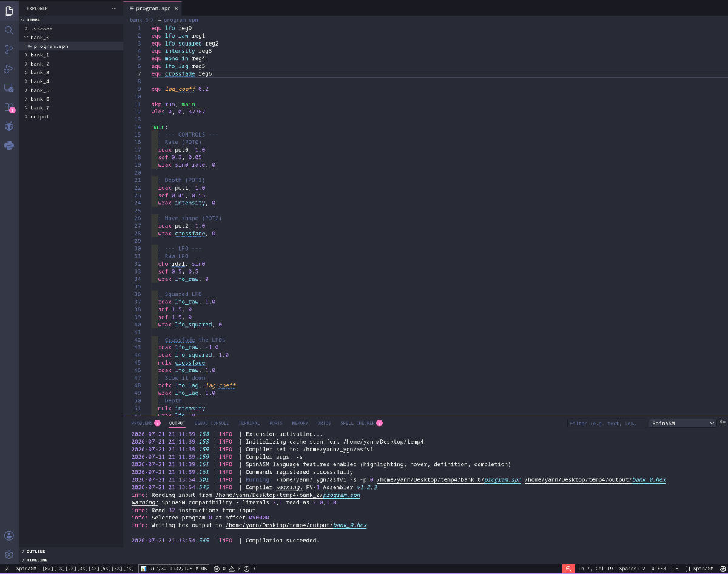Expand the Outline section

pyautogui.click(x=72, y=551)
